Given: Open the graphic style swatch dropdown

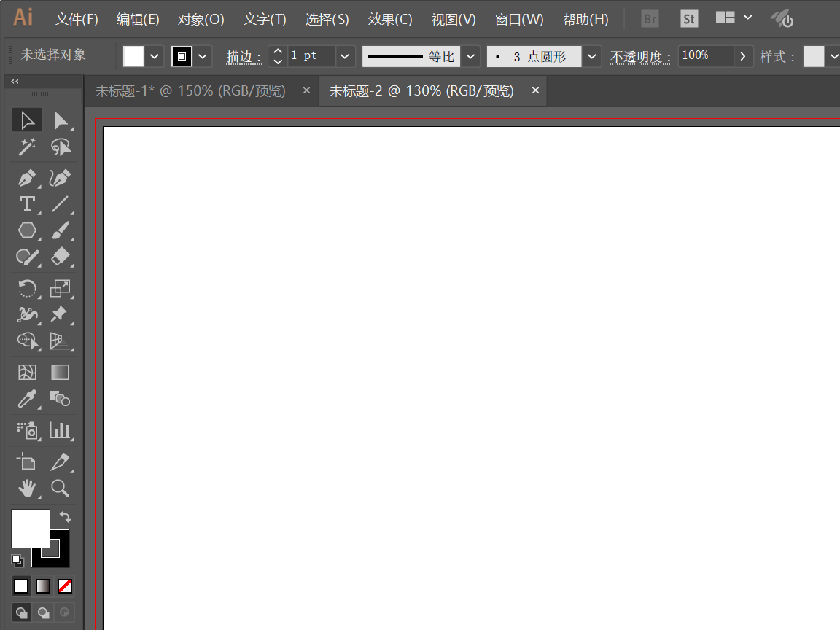Looking at the screenshot, I should click(x=833, y=56).
